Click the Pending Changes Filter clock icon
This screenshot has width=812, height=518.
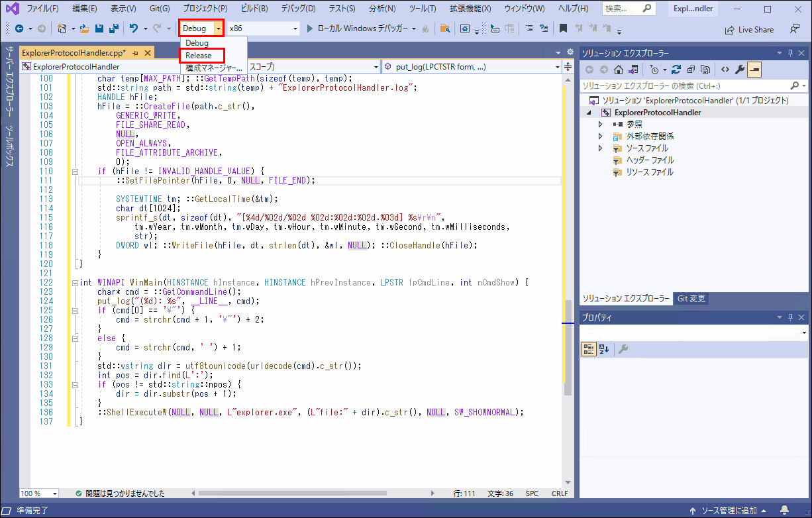(x=654, y=70)
